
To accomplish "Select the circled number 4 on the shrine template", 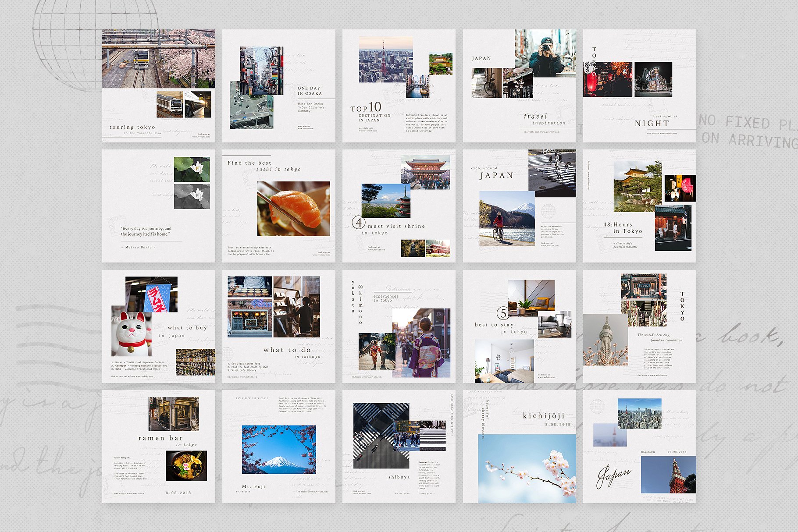I will (x=359, y=222).
